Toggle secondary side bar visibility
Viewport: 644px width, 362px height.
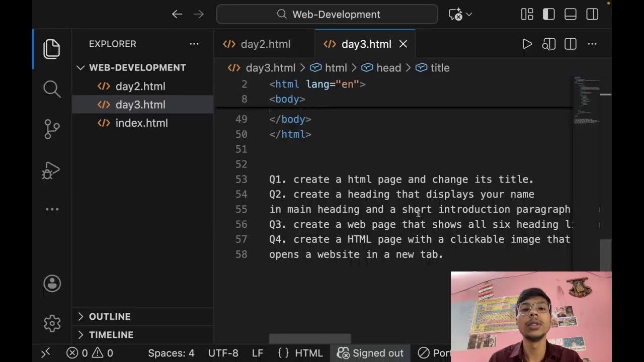592,14
